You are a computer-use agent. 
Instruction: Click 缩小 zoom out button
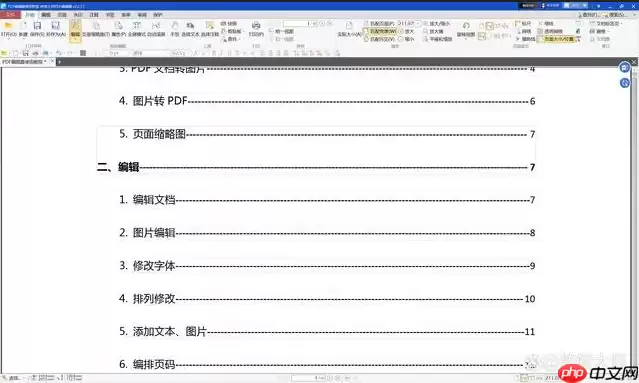click(406, 39)
